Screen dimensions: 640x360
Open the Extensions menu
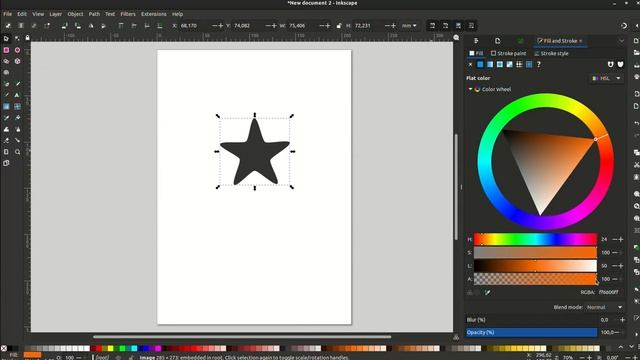(x=153, y=14)
